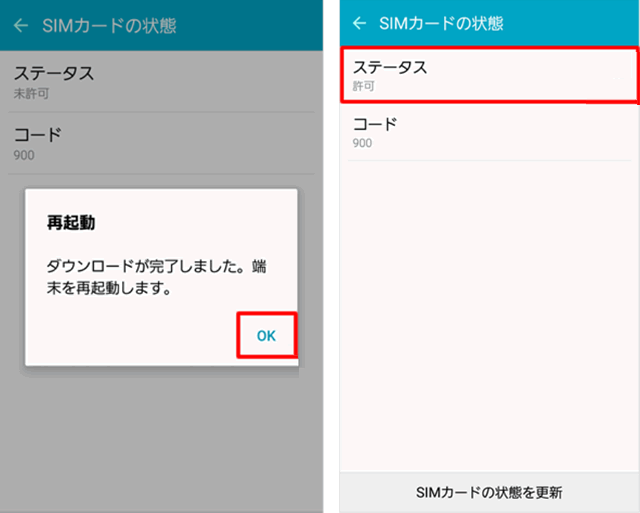
Task: Select ステータス row showing 未許可
Action: (161, 82)
